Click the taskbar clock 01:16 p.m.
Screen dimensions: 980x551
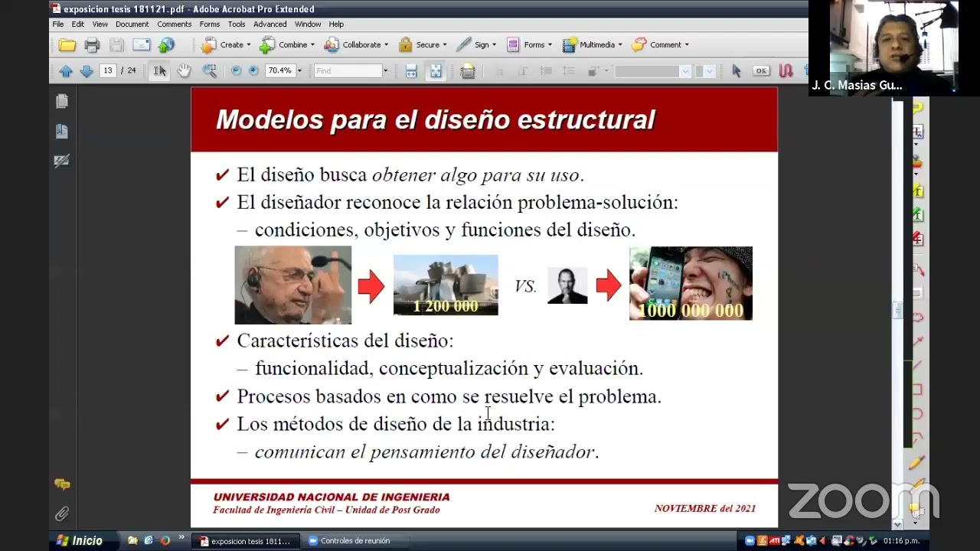point(901,541)
